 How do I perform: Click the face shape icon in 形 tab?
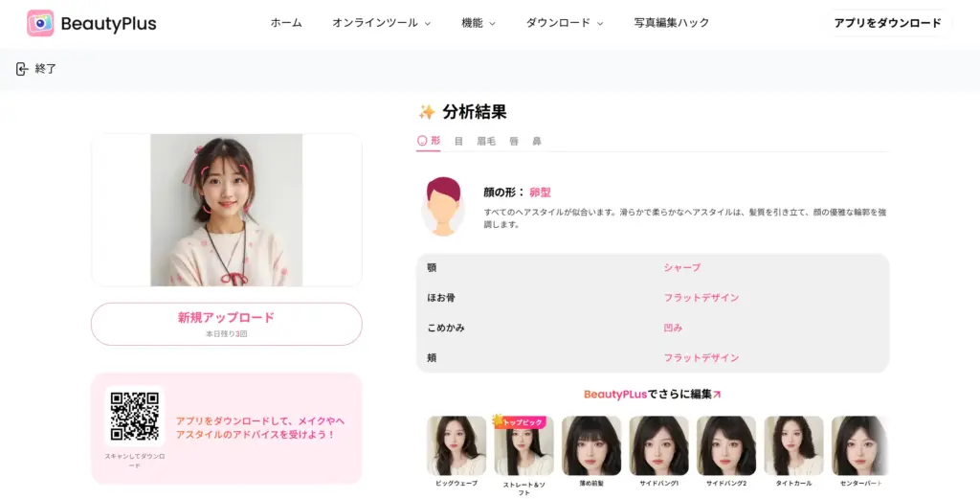click(x=422, y=141)
